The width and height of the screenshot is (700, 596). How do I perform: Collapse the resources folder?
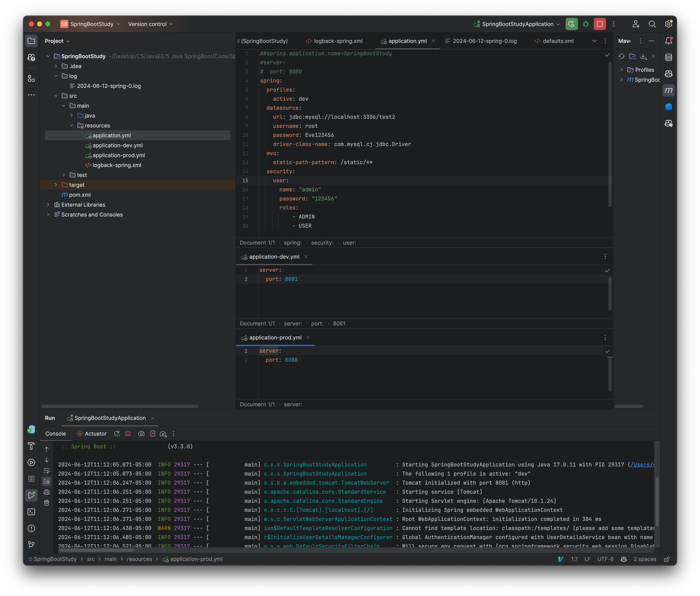[x=72, y=125]
